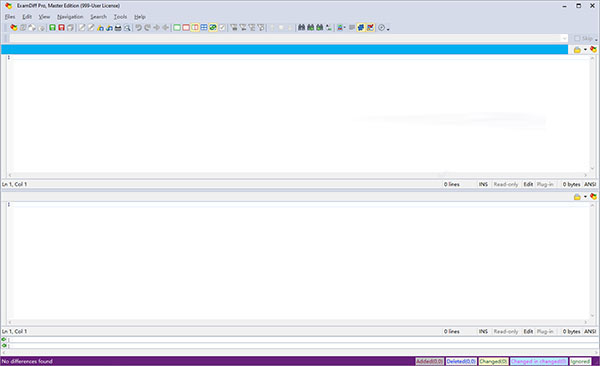Screen dimensions: 600x366
Task: Expand the toolbar overflow dropdown arrow
Action: coord(388,29)
